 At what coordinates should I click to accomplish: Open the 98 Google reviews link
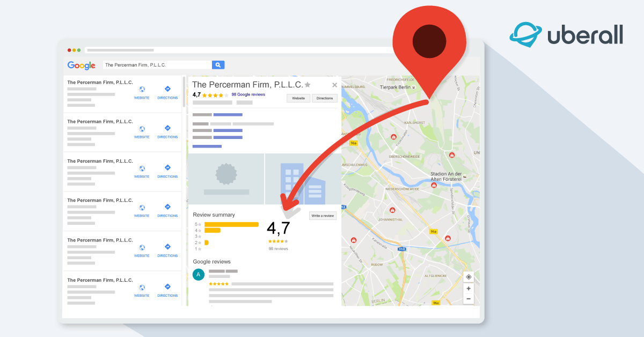(248, 94)
